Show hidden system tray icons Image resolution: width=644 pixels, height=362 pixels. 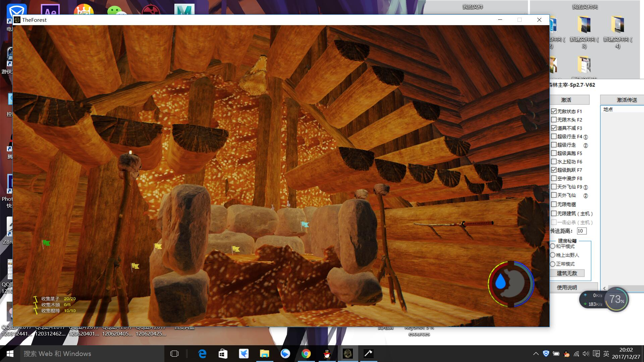coord(536,354)
